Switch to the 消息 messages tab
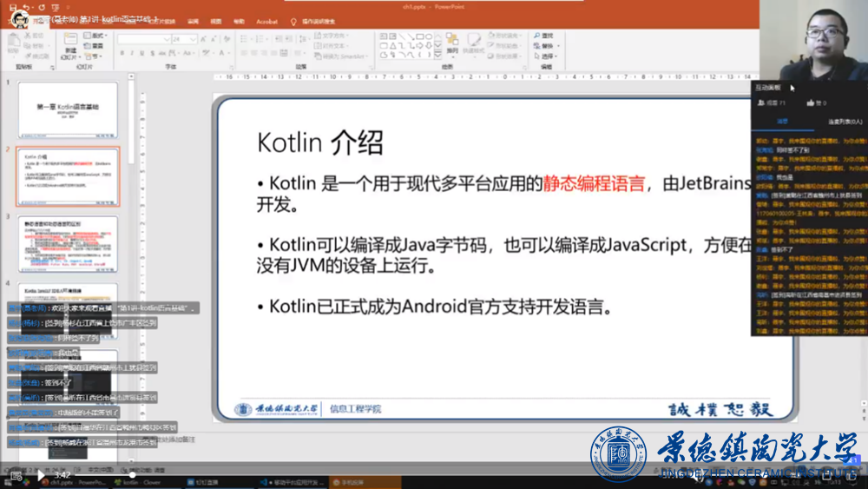 (x=782, y=122)
